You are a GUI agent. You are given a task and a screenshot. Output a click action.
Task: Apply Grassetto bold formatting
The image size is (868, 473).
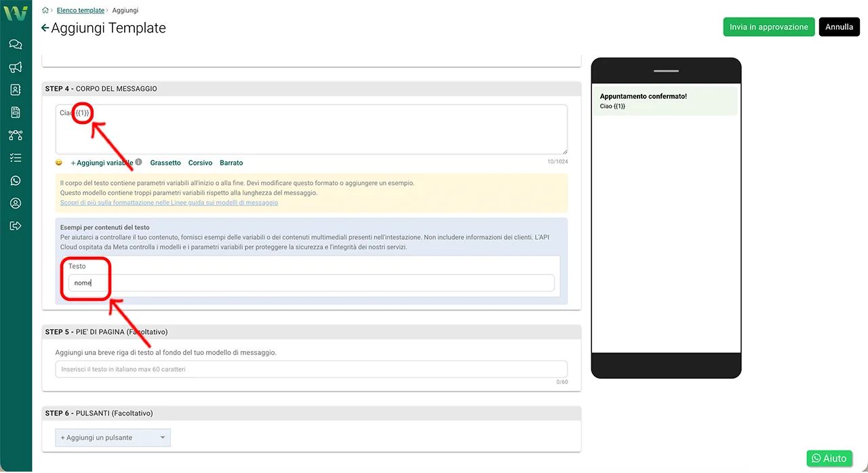pyautogui.click(x=165, y=163)
